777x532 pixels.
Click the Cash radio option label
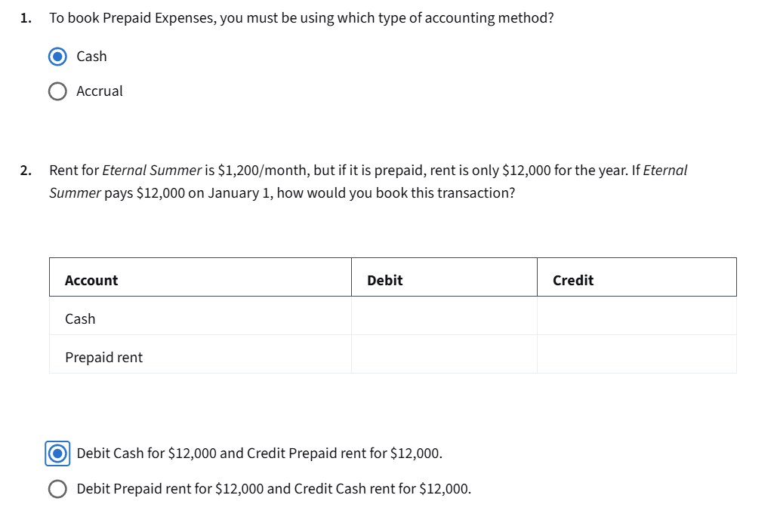coord(91,56)
